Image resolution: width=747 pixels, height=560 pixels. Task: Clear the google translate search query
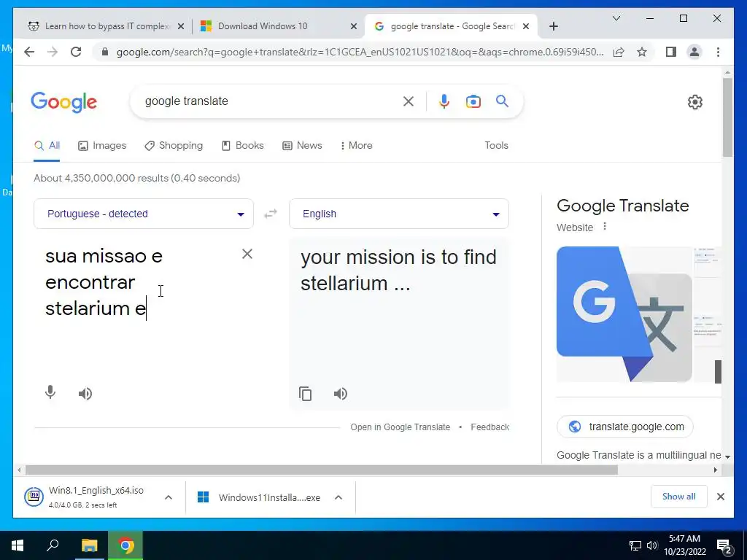point(409,101)
